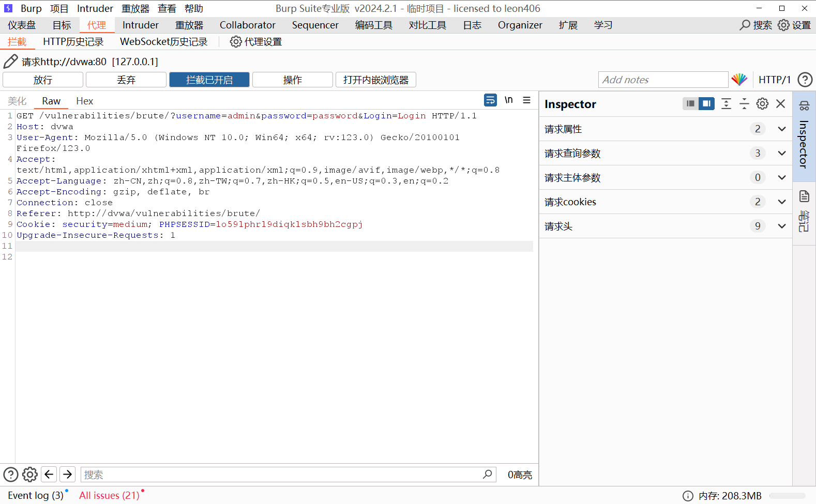Click the Cookie header line text
Viewport: 816px width, 504px height.
189,224
